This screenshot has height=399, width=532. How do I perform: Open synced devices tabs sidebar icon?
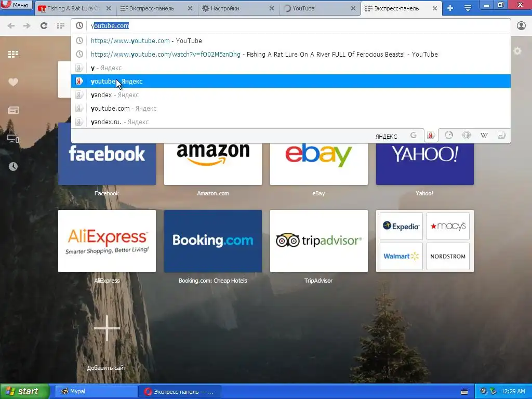(13, 138)
